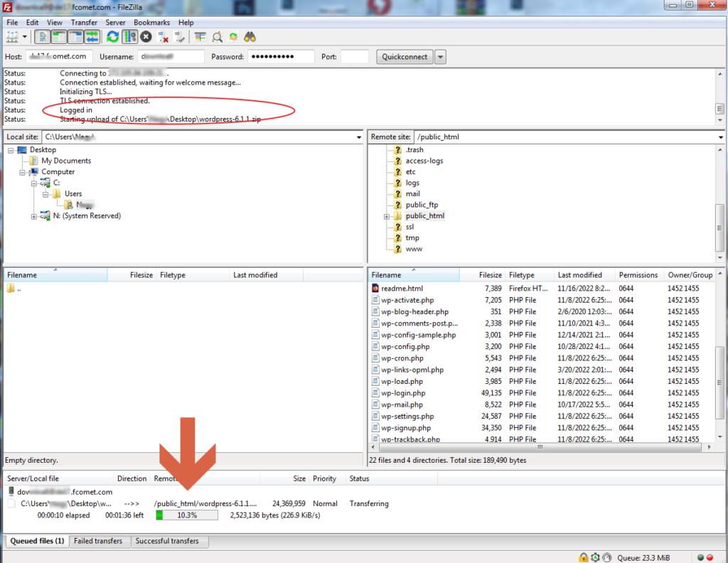Toggle the message log display
This screenshot has width=728, height=563.
(42, 37)
